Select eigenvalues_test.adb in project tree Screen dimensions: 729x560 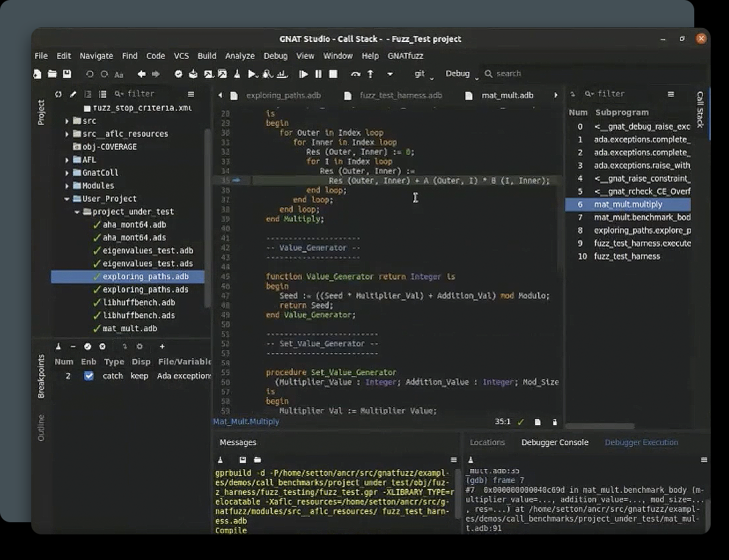[x=148, y=251]
